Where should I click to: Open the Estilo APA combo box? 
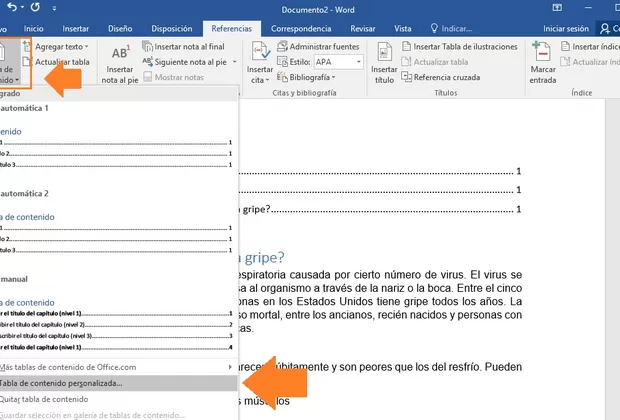339,62
